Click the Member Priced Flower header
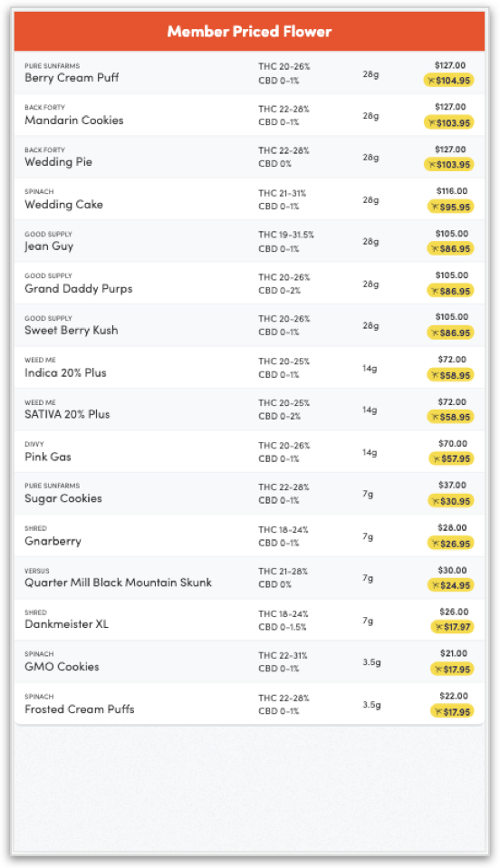 (x=249, y=32)
